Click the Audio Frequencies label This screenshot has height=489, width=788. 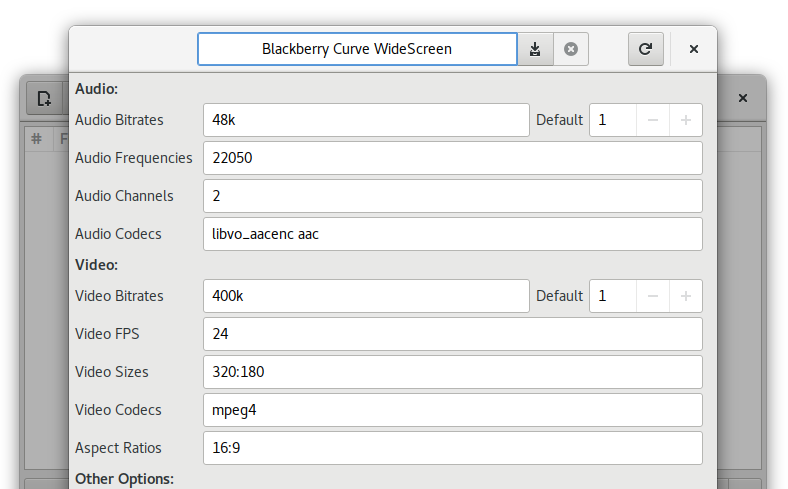pyautogui.click(x=134, y=158)
